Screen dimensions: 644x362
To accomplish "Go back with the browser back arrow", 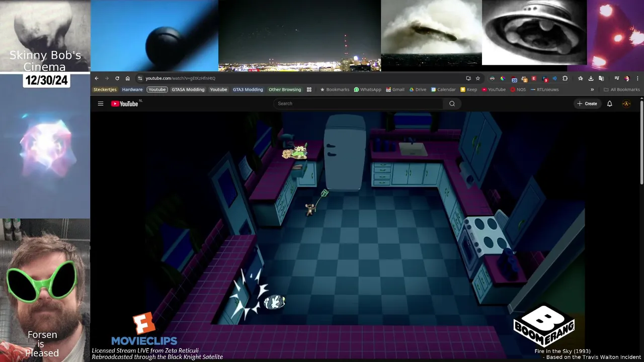I will click(97, 78).
